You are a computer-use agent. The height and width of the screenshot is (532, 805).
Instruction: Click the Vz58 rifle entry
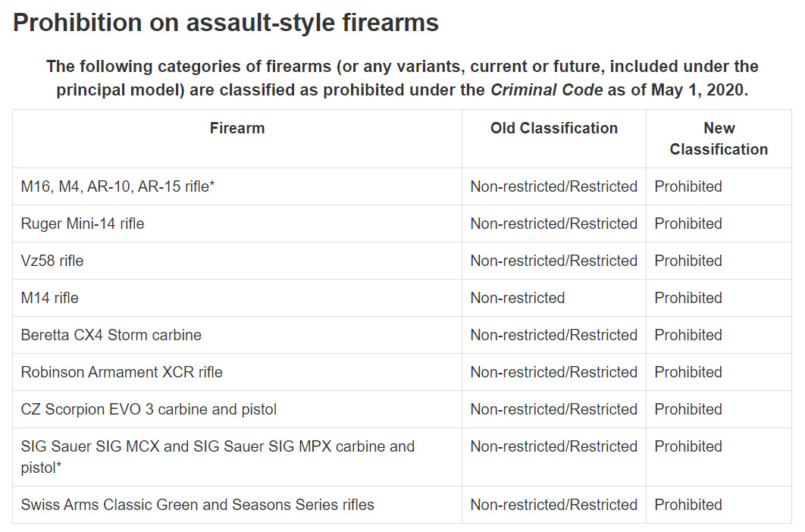pyautogui.click(x=52, y=261)
